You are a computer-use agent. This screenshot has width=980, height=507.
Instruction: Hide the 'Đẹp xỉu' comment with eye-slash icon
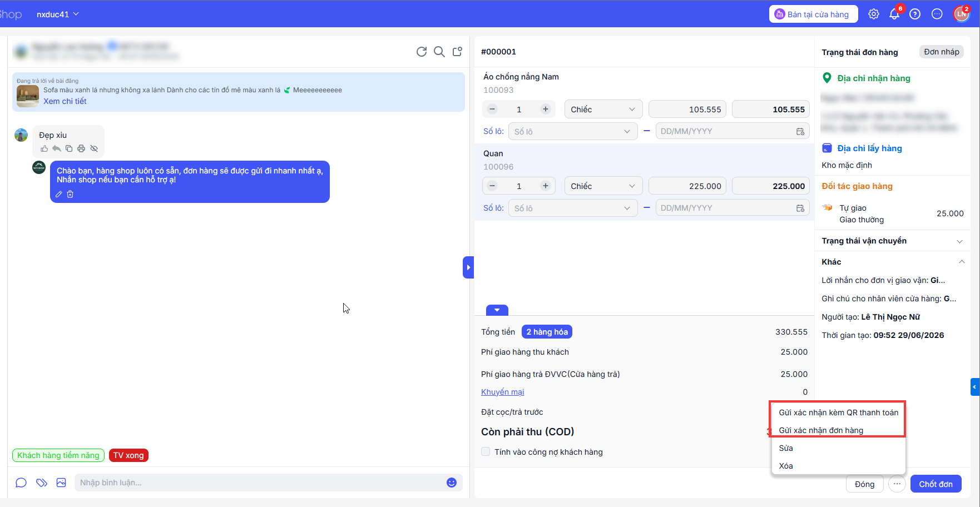click(x=94, y=148)
